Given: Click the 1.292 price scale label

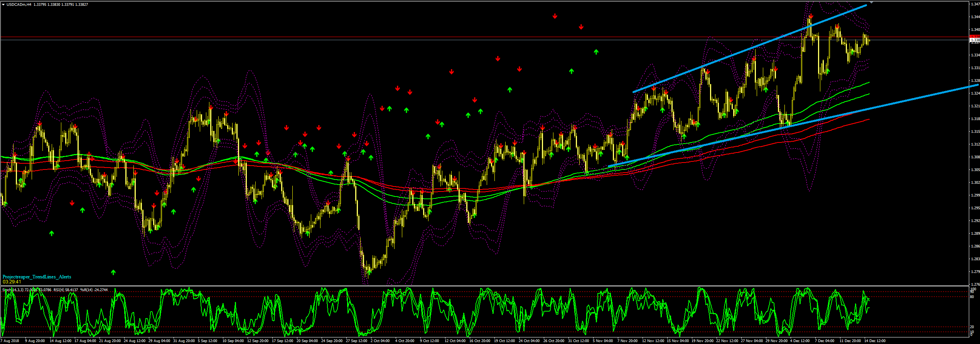Looking at the screenshot, I should 975,221.
